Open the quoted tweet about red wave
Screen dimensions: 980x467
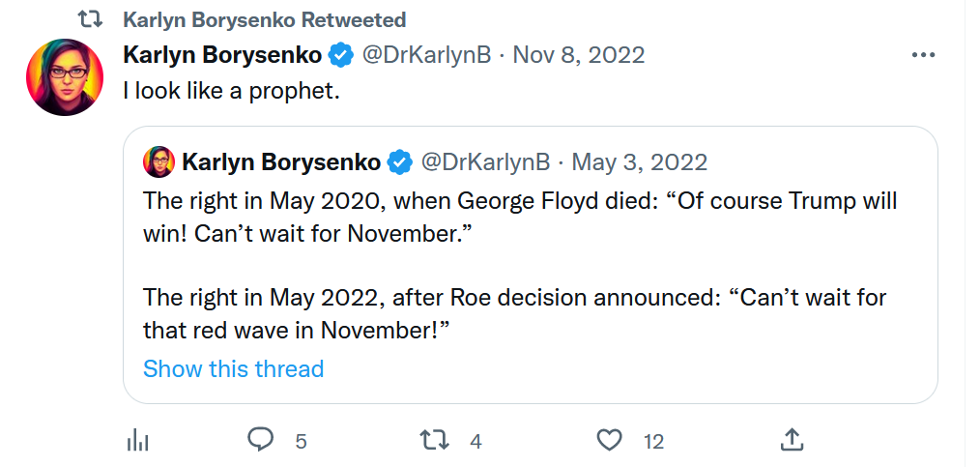pyautogui.click(x=530, y=265)
